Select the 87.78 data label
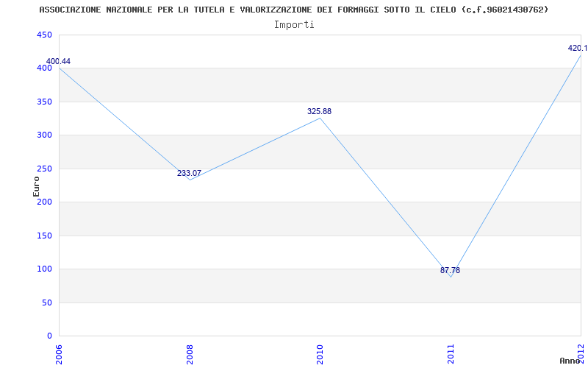 point(450,270)
